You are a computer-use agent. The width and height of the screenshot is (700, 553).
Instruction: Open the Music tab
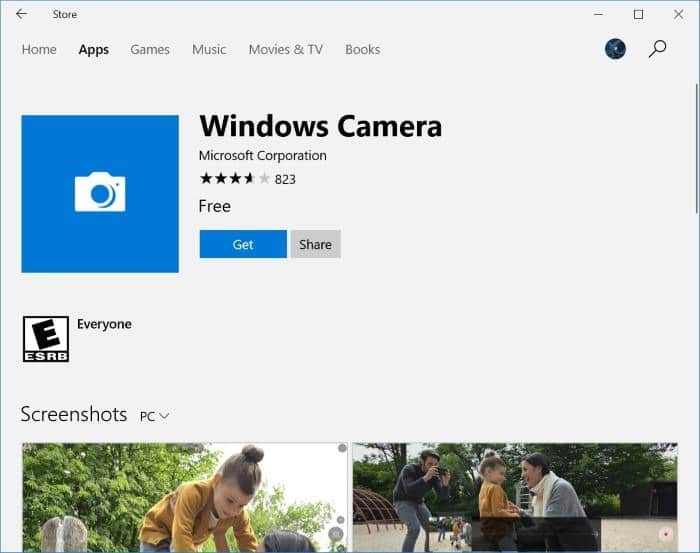point(209,50)
